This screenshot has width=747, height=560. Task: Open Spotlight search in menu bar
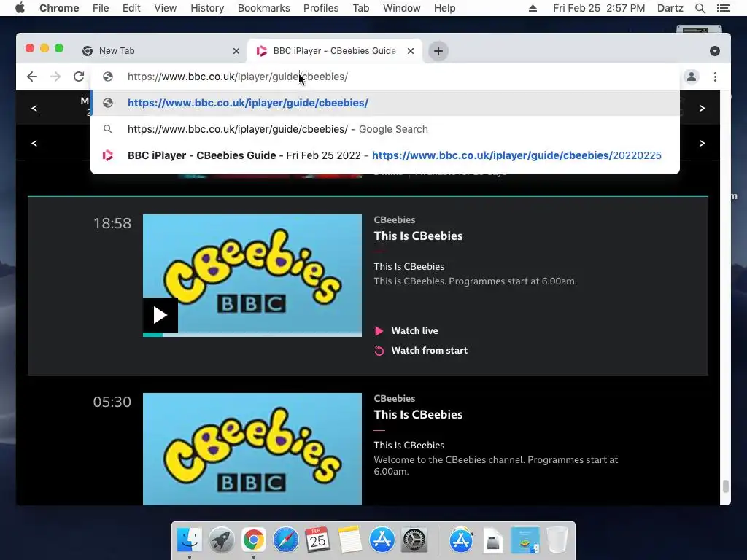pyautogui.click(x=700, y=8)
